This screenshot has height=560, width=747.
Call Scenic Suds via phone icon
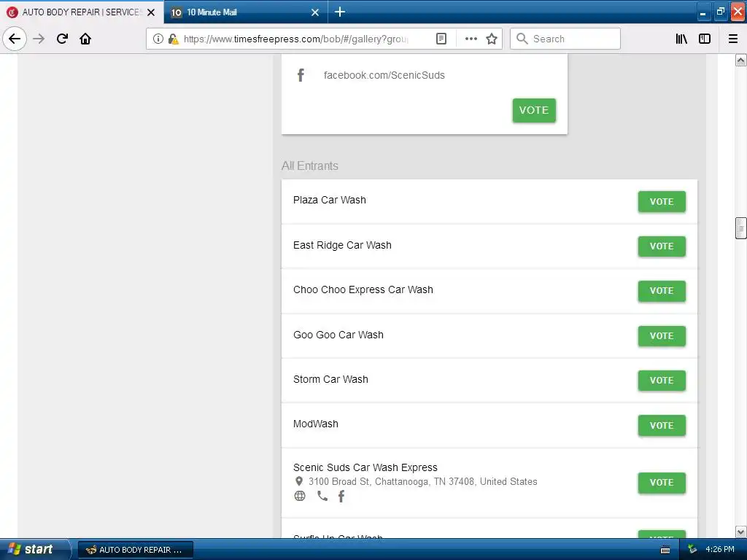click(x=322, y=496)
